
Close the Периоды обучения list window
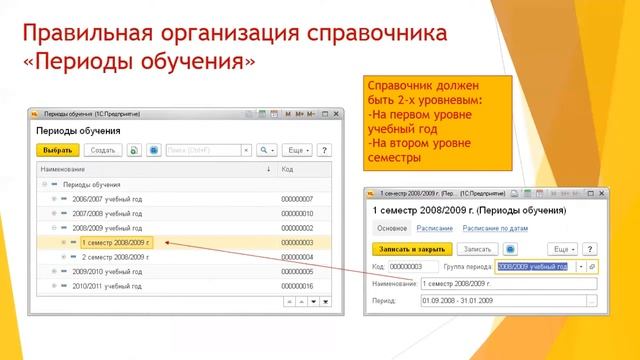pyautogui.click(x=336, y=114)
